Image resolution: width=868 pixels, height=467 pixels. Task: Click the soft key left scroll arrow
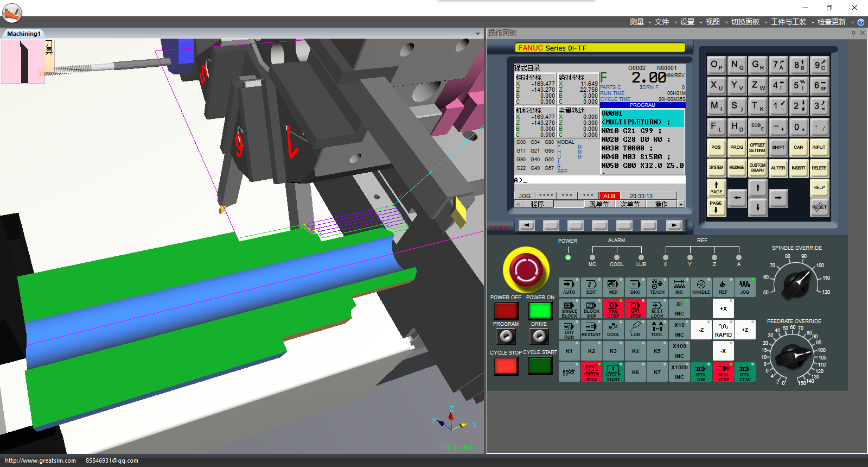(x=526, y=225)
